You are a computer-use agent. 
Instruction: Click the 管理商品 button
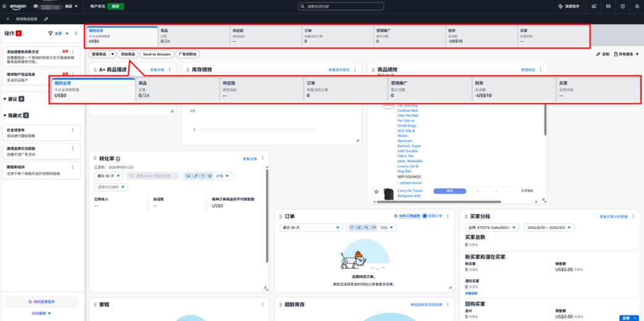(99, 54)
